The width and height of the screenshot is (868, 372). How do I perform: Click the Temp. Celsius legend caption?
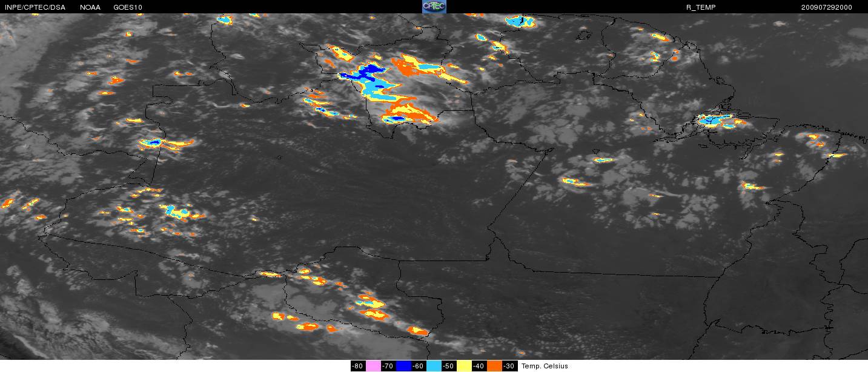545,366
